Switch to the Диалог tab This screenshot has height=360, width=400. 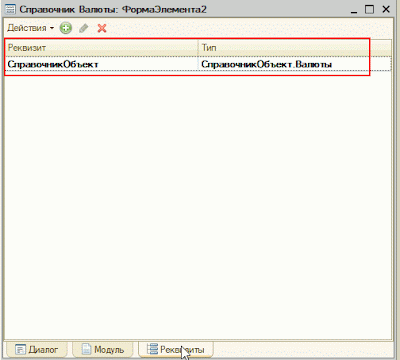click(x=37, y=349)
